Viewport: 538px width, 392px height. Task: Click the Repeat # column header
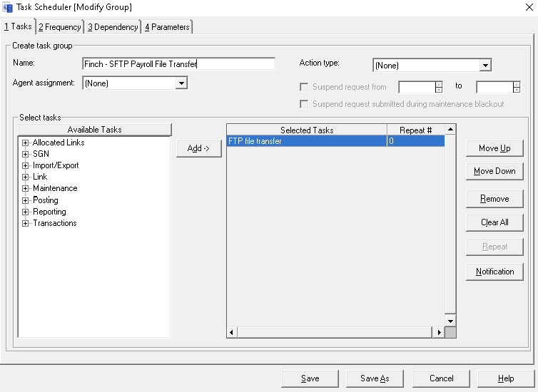[x=416, y=130]
